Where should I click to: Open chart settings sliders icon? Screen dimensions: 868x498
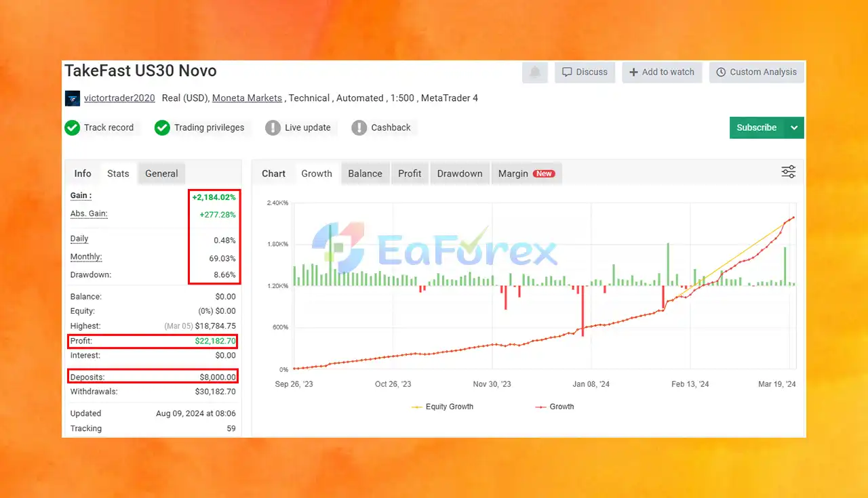[x=788, y=172]
